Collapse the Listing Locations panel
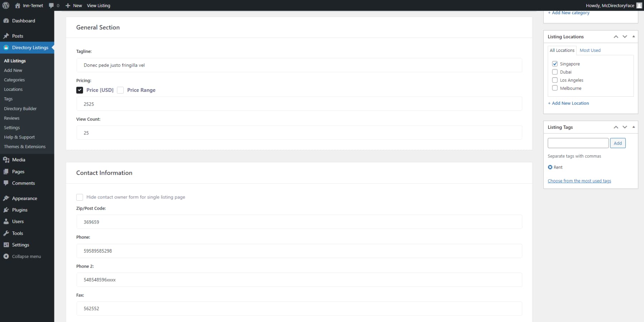Screen dimensions: 644x322 tap(633, 36)
